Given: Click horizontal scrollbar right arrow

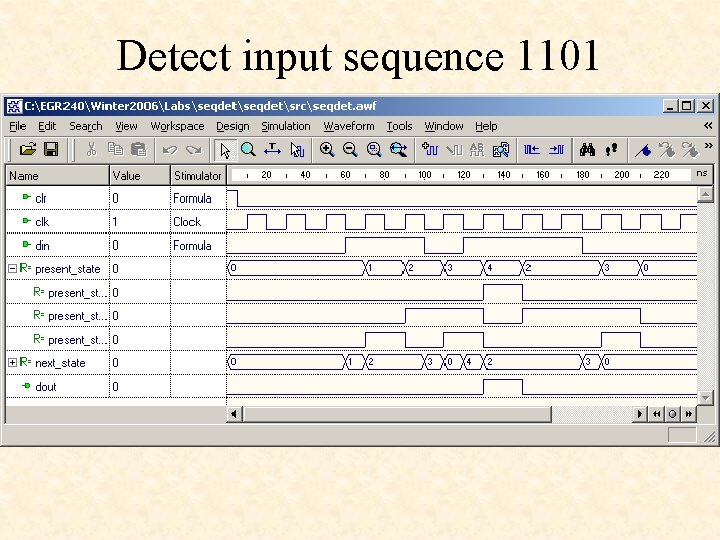Looking at the screenshot, I should coord(639,414).
